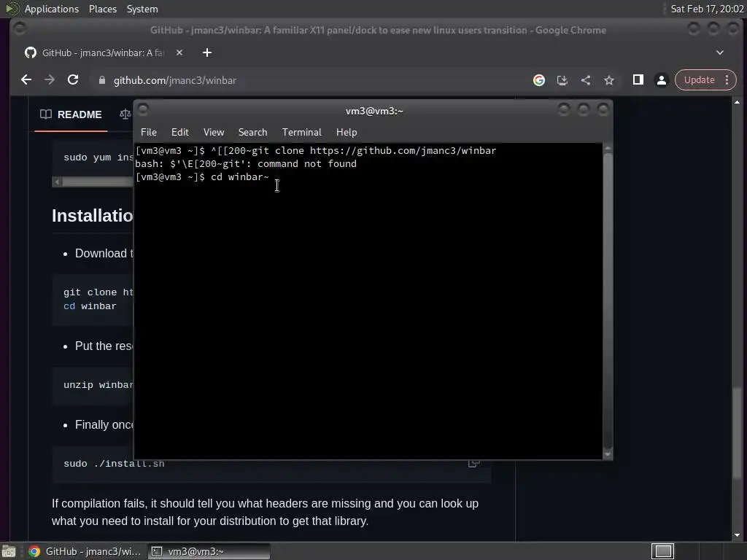
Task: Click the Chrome Update button
Action: click(x=700, y=80)
